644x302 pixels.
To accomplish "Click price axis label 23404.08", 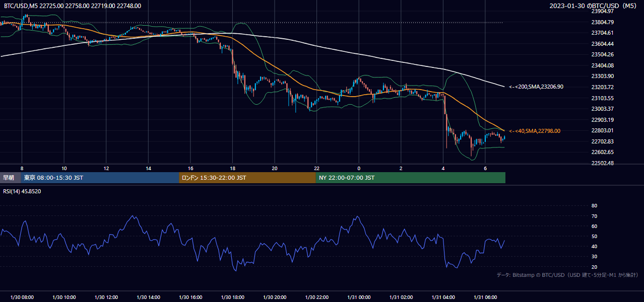I will click(602, 65).
